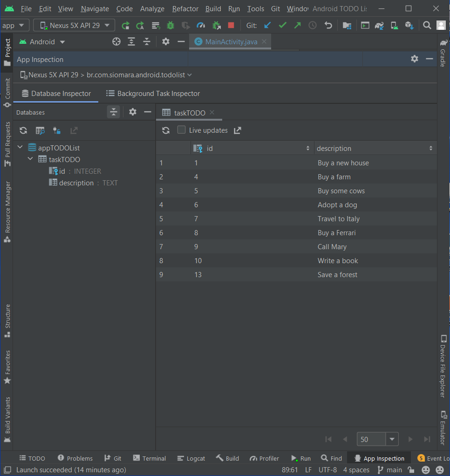Stop the running app with the red square
The image size is (450, 476).
coord(231,25)
